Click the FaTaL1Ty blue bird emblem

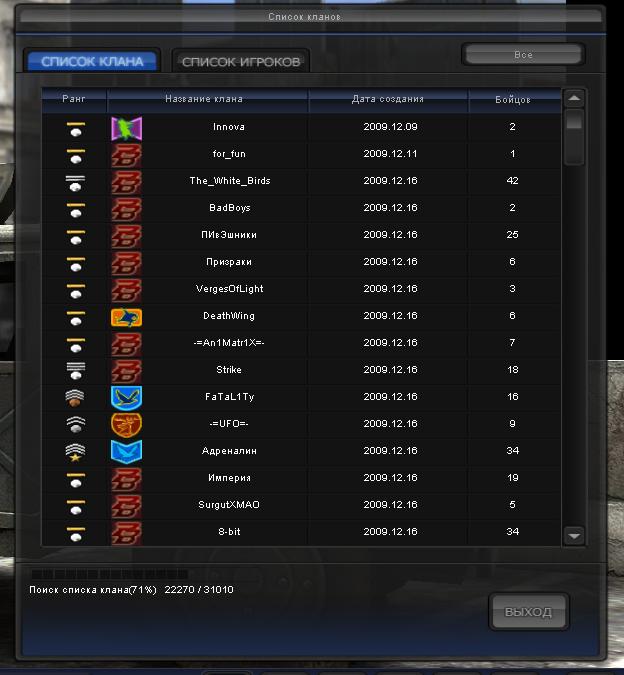point(127,398)
